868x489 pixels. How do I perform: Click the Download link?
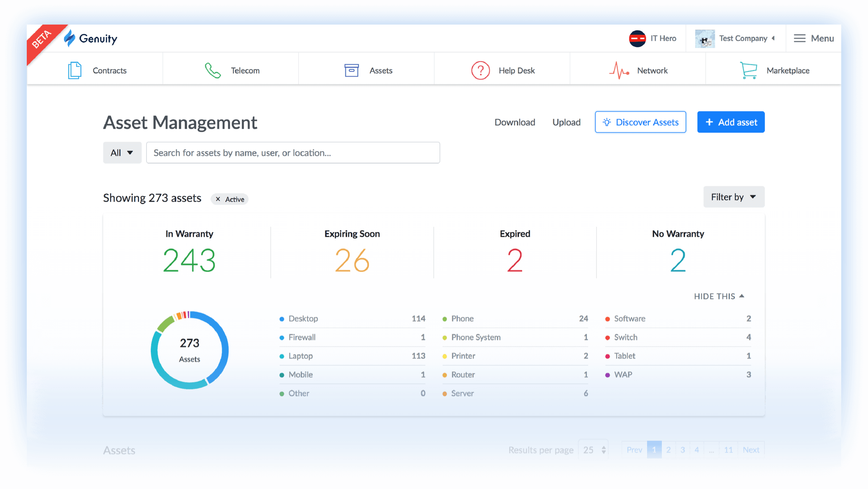coord(515,122)
